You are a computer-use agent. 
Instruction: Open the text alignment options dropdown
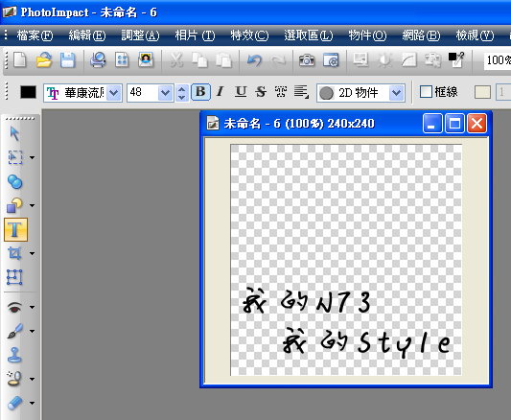[301, 92]
